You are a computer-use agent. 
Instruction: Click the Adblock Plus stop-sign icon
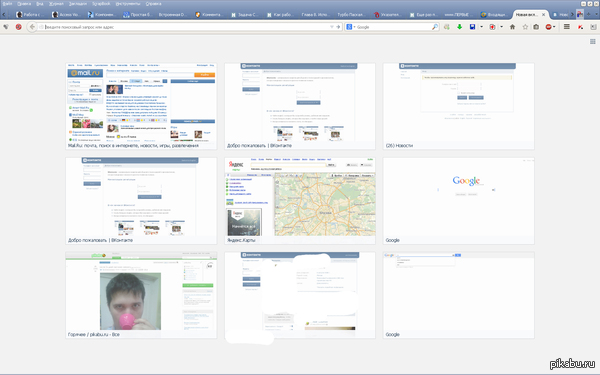pyautogui.click(x=548, y=27)
